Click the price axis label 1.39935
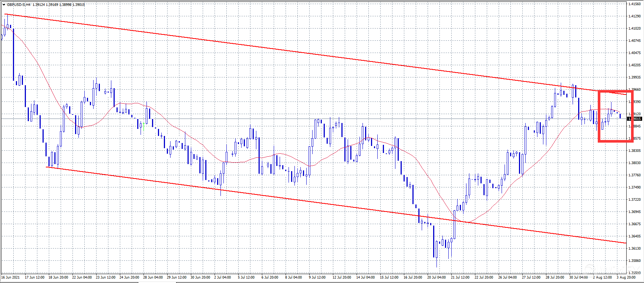This screenshot has height=283, width=644. (634, 77)
